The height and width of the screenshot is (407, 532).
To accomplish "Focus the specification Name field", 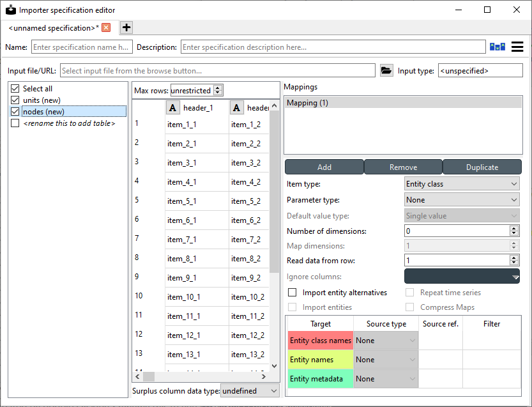I will [x=82, y=47].
